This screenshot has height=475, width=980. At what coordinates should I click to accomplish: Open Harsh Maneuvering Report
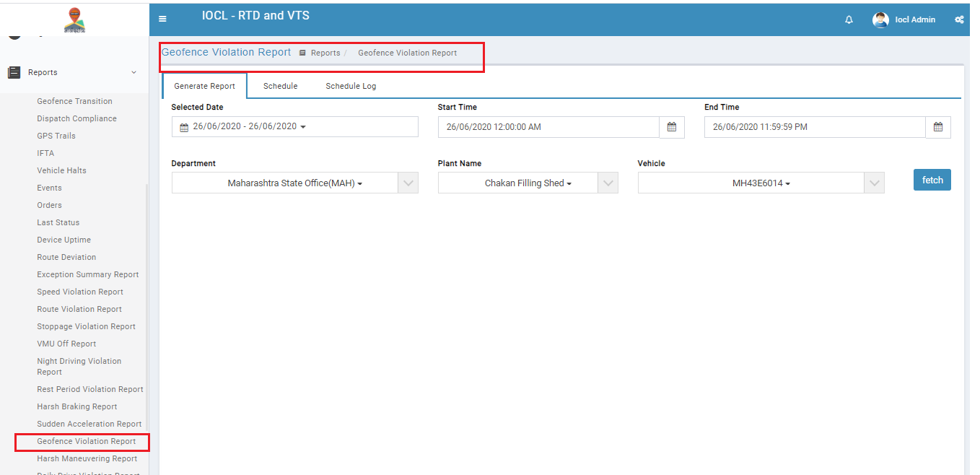point(87,458)
